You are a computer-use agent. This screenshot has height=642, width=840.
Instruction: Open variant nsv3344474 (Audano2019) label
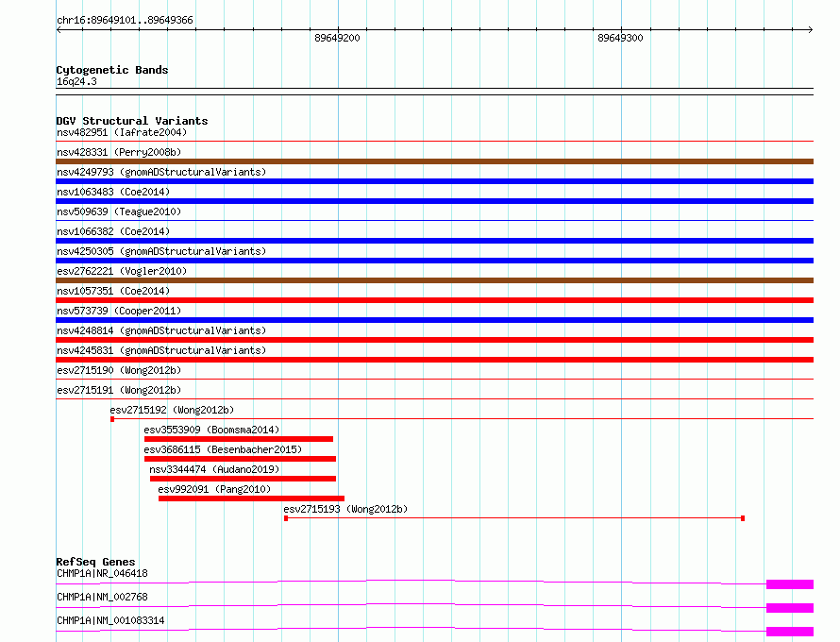pyautogui.click(x=214, y=469)
